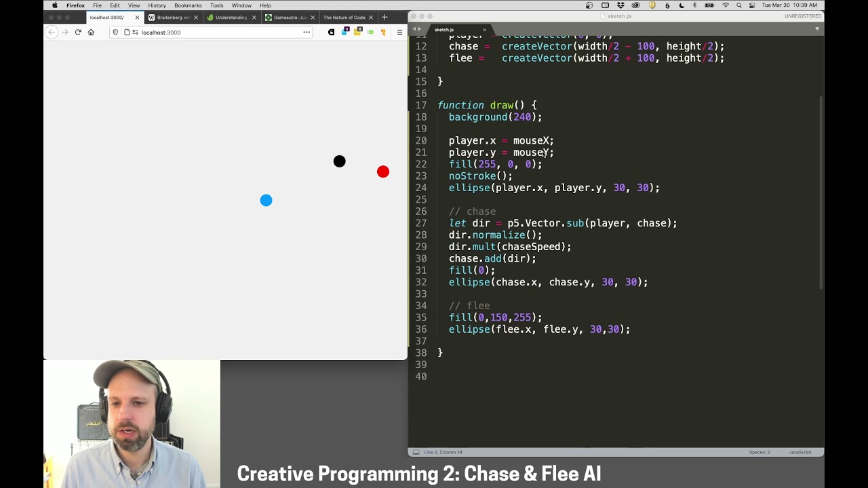Screen dimensions: 868x488
Task: Open the JavaScript syntax selector in status bar
Action: [800, 452]
